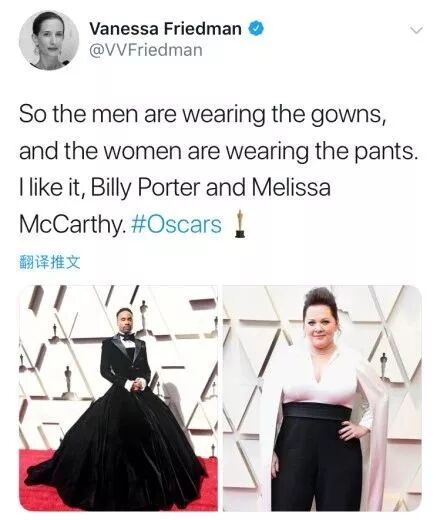Open Vanessa Friedman's profile avatar

tap(49, 40)
